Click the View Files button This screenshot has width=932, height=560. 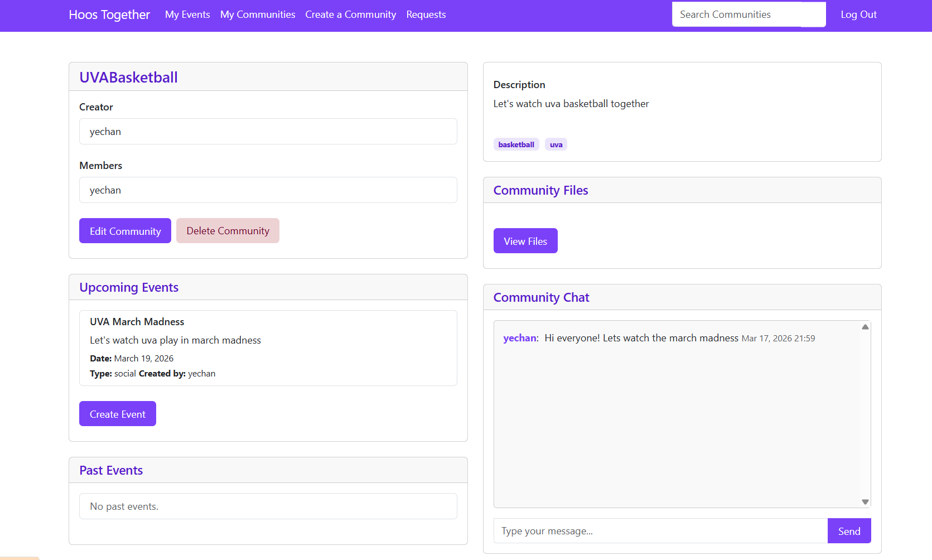525,240
